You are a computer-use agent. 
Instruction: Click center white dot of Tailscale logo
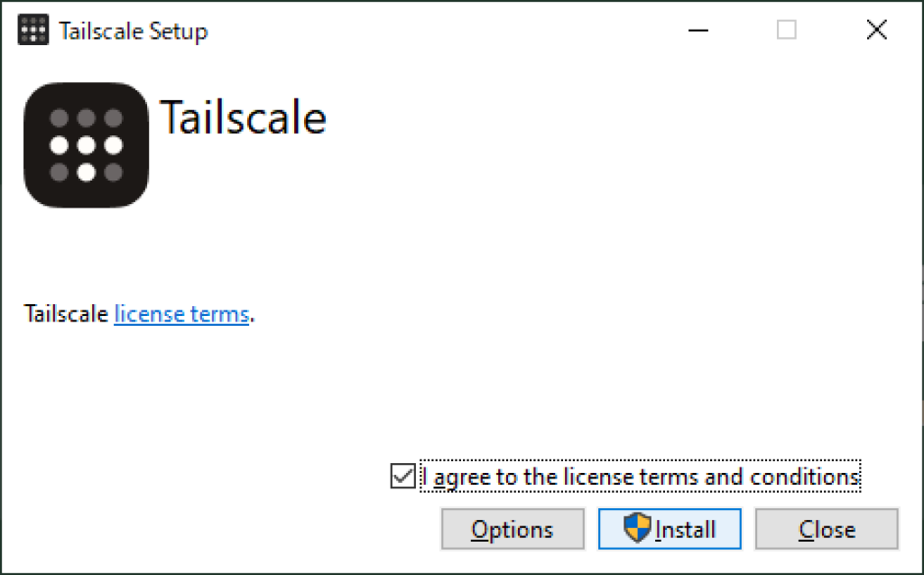pos(86,144)
